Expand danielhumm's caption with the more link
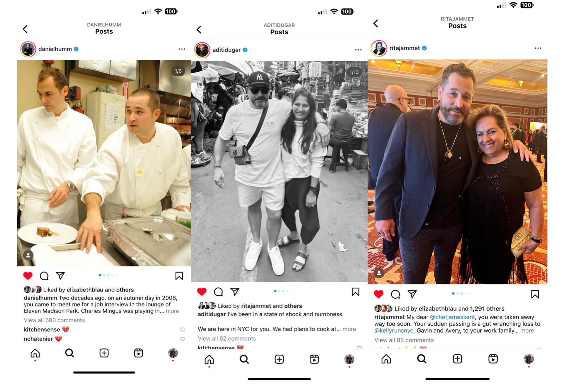Screen dimensions: 566x392 (172, 311)
